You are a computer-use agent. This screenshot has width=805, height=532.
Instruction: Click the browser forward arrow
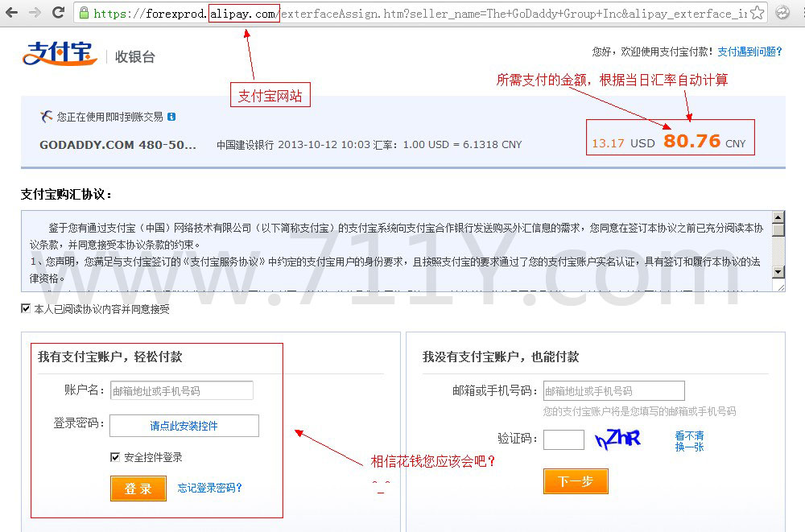[x=35, y=13]
